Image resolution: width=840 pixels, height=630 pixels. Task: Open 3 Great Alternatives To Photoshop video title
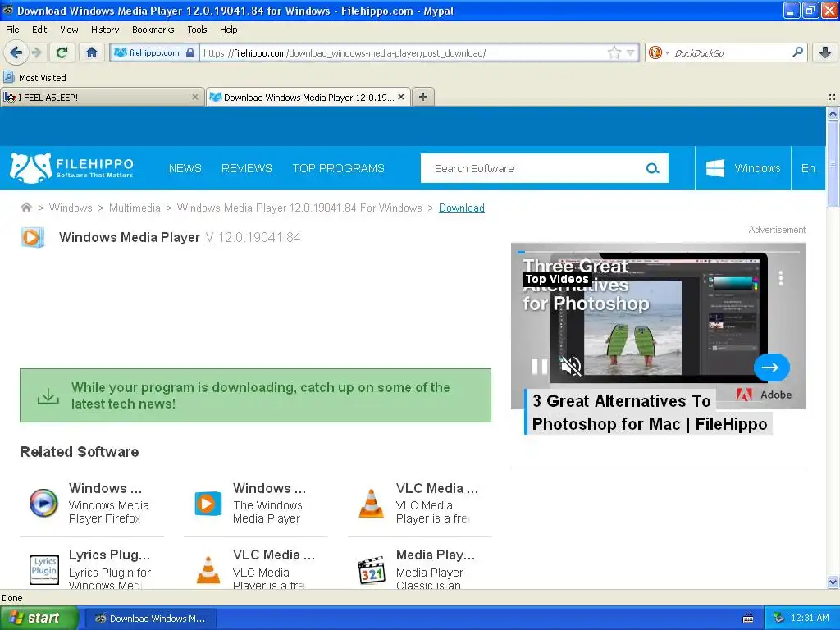[650, 413]
